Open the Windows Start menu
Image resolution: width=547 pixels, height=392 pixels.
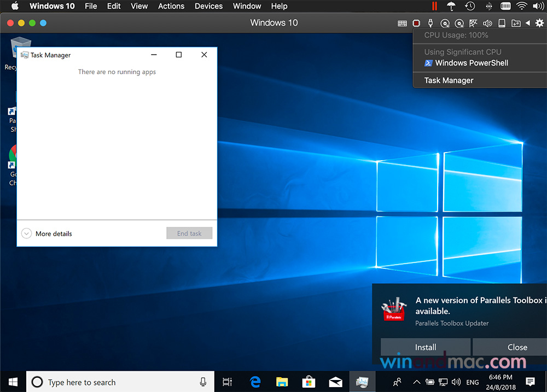(x=13, y=382)
